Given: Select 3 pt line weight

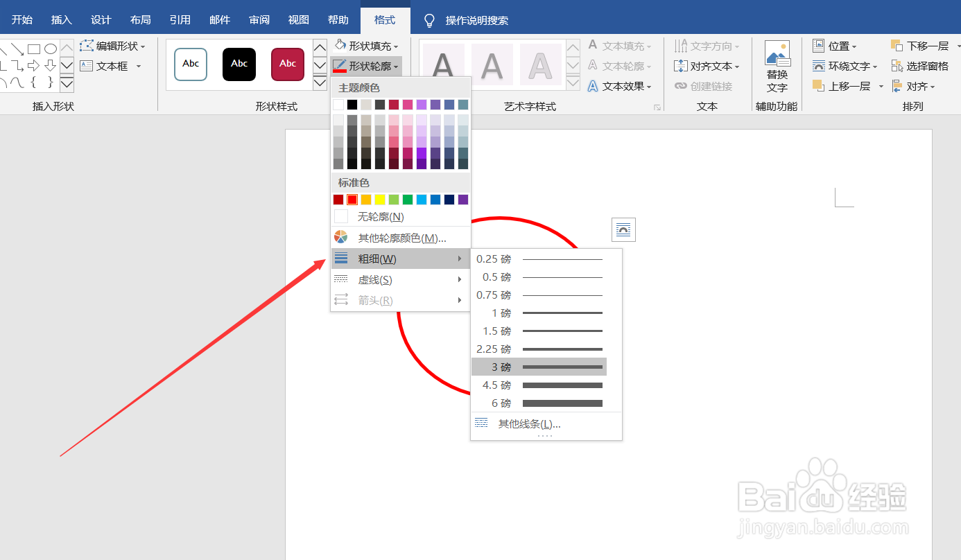Looking at the screenshot, I should click(x=539, y=367).
